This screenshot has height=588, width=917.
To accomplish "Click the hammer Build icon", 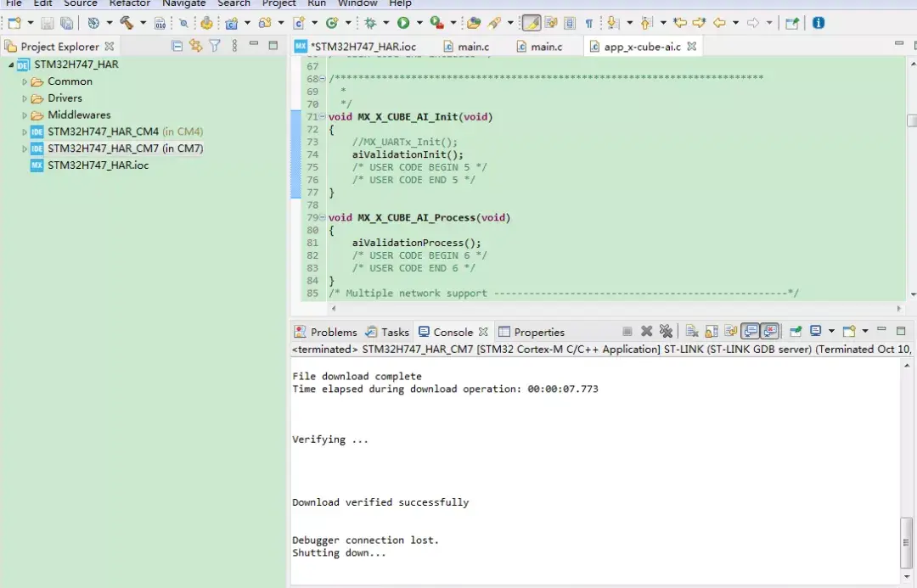I will point(127,24).
